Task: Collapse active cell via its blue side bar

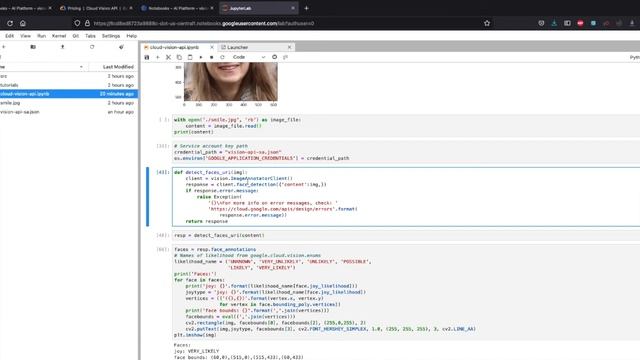Action: (147, 196)
